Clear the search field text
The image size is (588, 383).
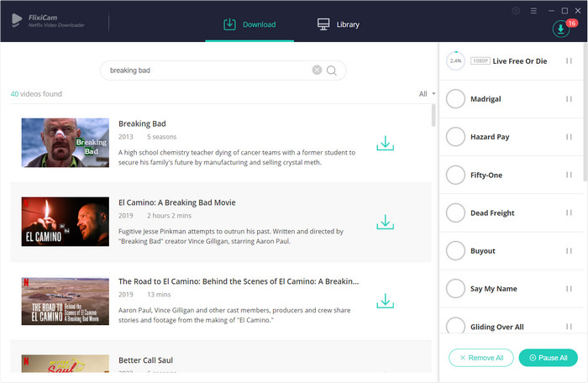pos(317,71)
